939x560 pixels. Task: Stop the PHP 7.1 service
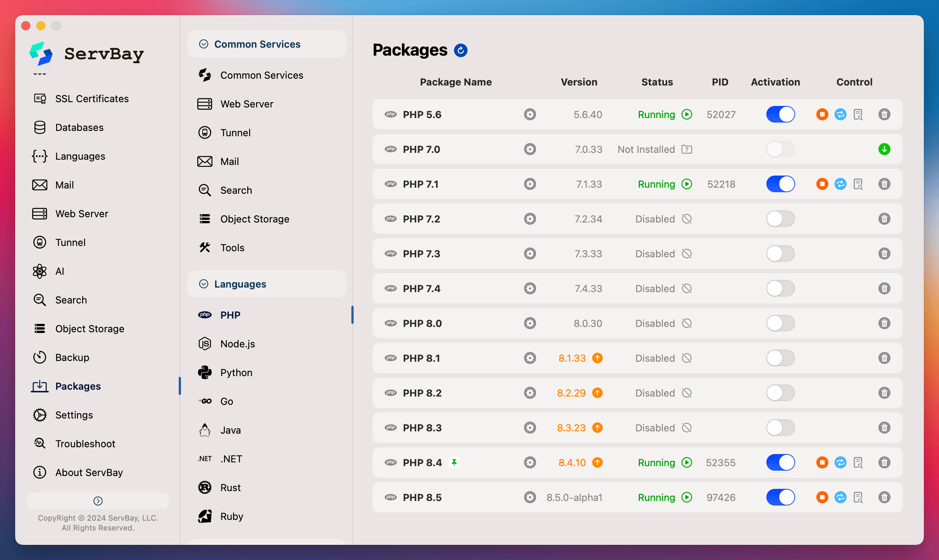click(822, 184)
